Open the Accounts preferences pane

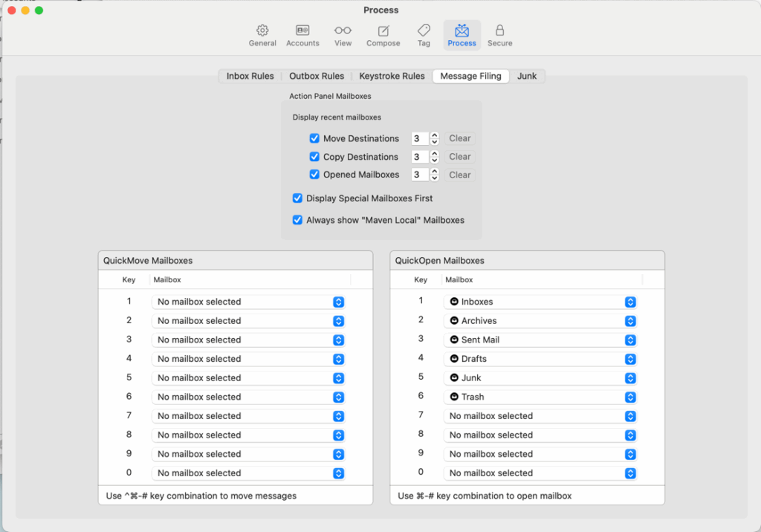point(302,36)
